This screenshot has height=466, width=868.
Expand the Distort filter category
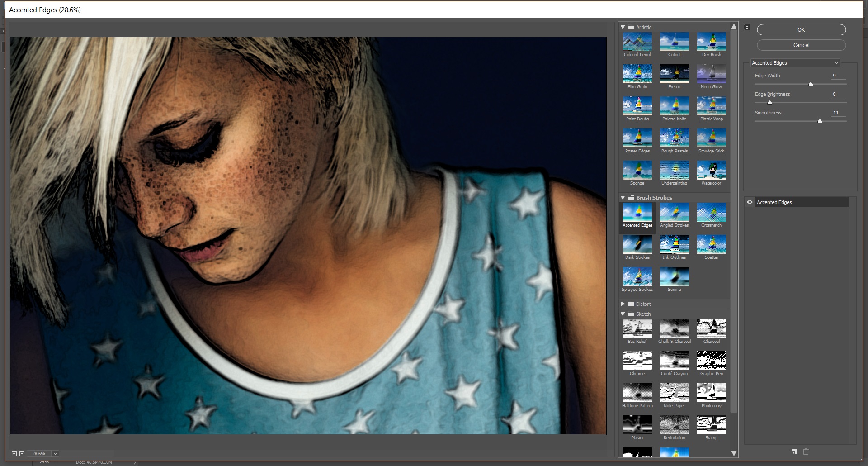(624, 304)
